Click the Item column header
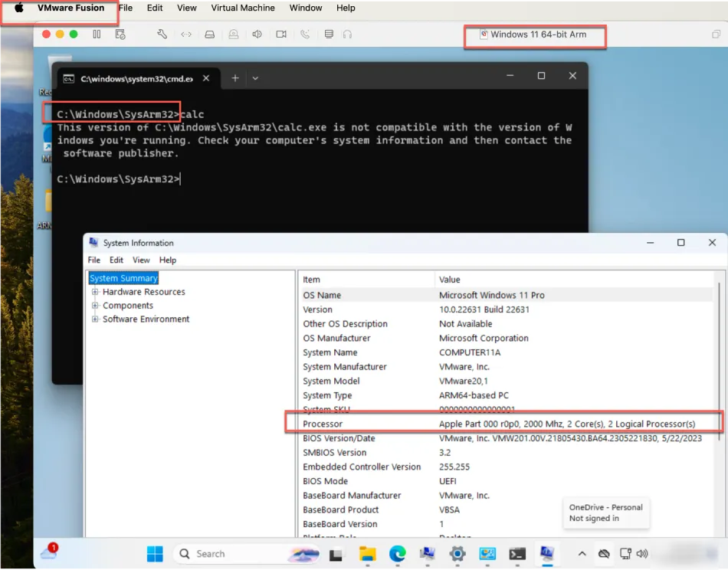Image resolution: width=728 pixels, height=570 pixels. [366, 280]
